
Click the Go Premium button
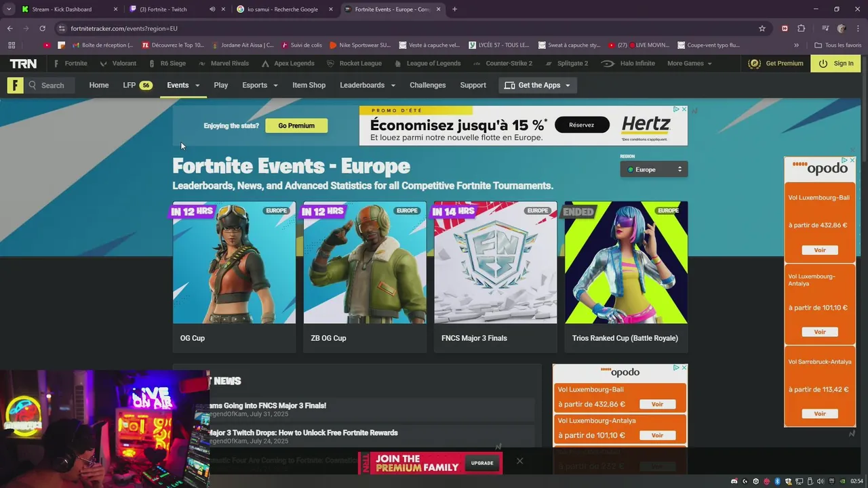[296, 125]
